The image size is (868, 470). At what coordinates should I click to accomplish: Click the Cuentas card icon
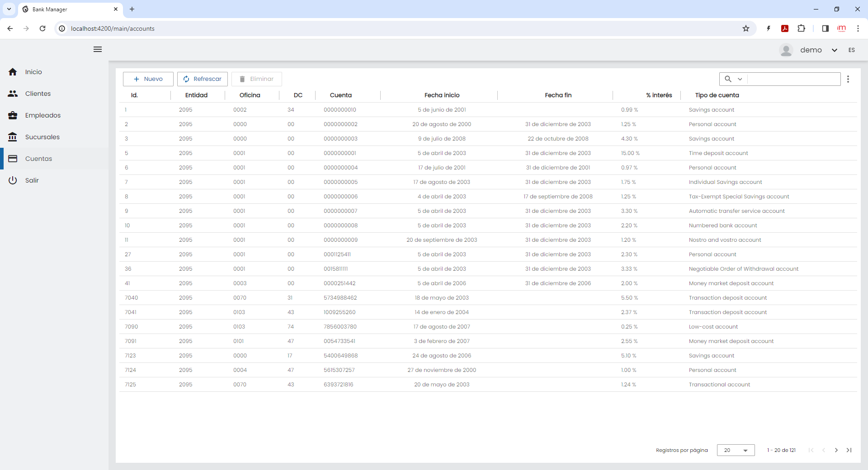(13, 159)
